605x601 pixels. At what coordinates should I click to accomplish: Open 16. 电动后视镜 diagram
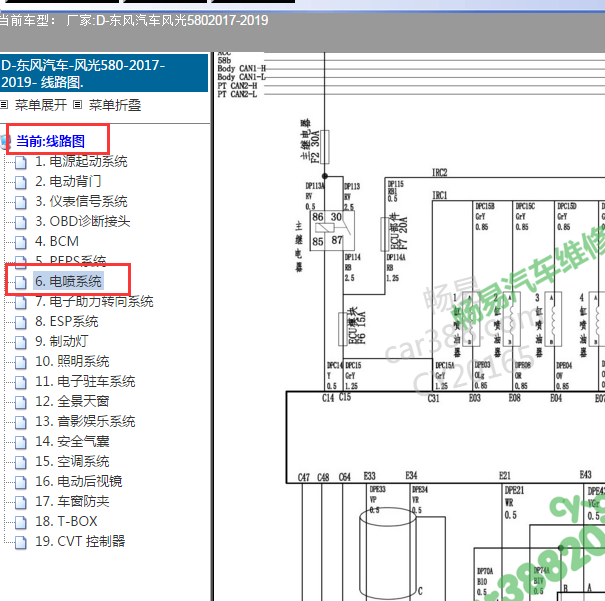tap(79, 481)
